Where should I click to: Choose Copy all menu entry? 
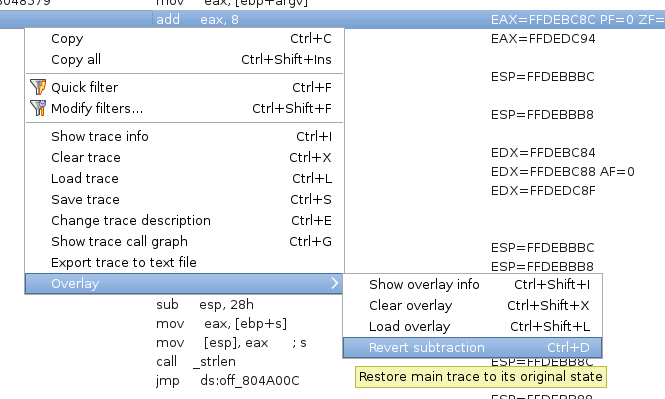(184, 59)
